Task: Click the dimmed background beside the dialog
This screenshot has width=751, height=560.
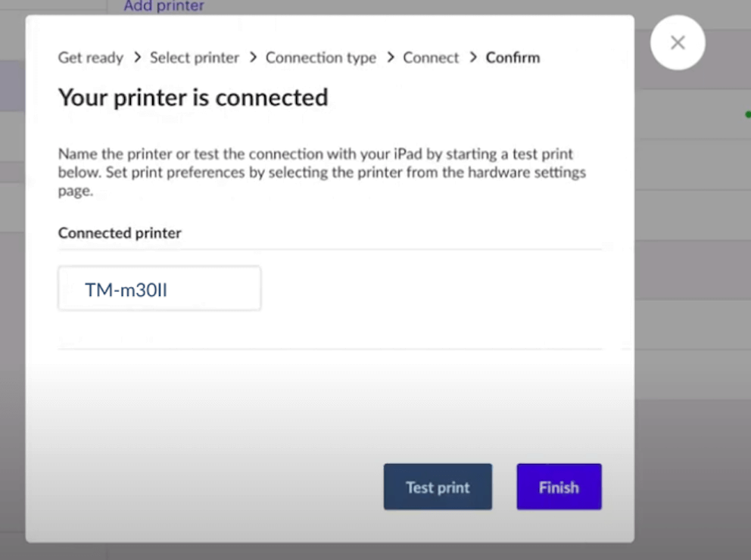Action: click(693, 303)
